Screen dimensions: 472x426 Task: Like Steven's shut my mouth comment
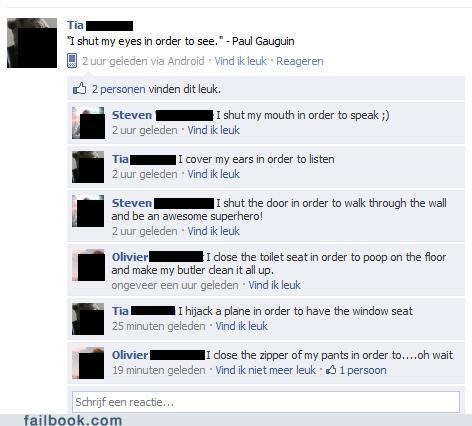(213, 130)
